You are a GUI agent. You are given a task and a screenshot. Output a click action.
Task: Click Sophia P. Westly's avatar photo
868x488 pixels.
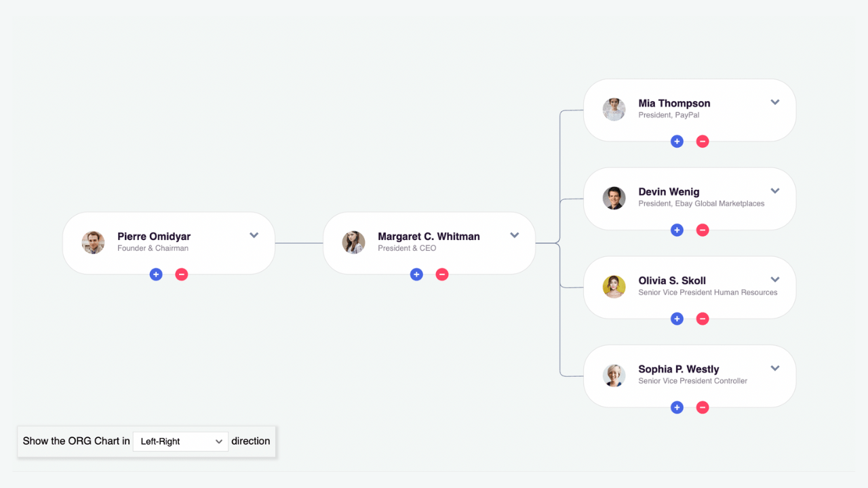614,375
